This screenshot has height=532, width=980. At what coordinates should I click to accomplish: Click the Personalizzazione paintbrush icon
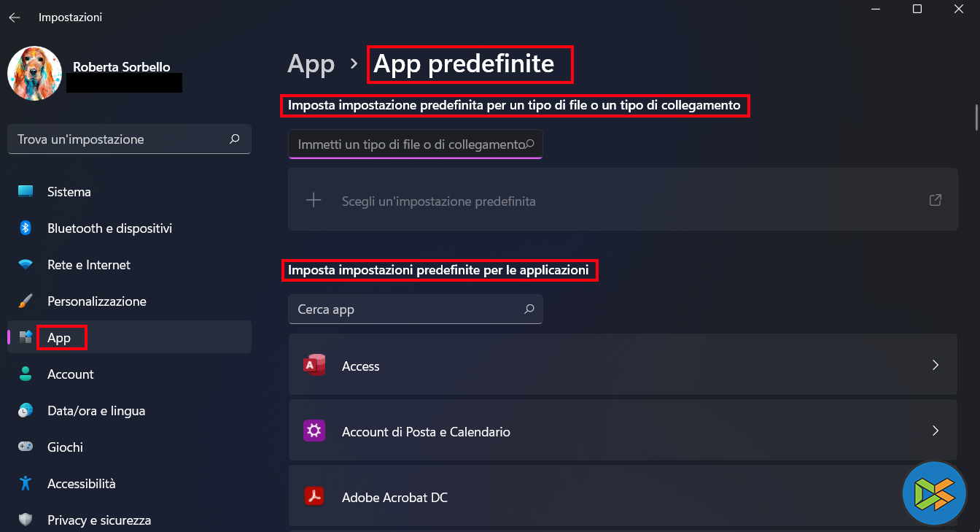tap(26, 301)
